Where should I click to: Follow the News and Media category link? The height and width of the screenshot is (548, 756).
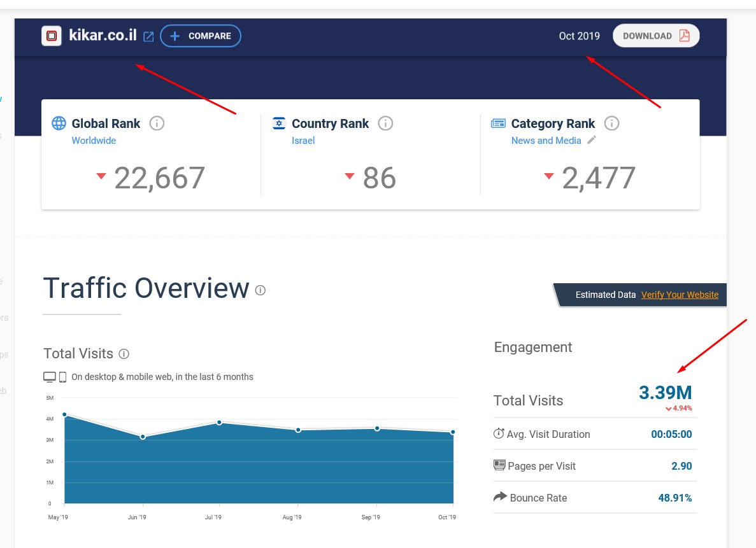(x=546, y=141)
